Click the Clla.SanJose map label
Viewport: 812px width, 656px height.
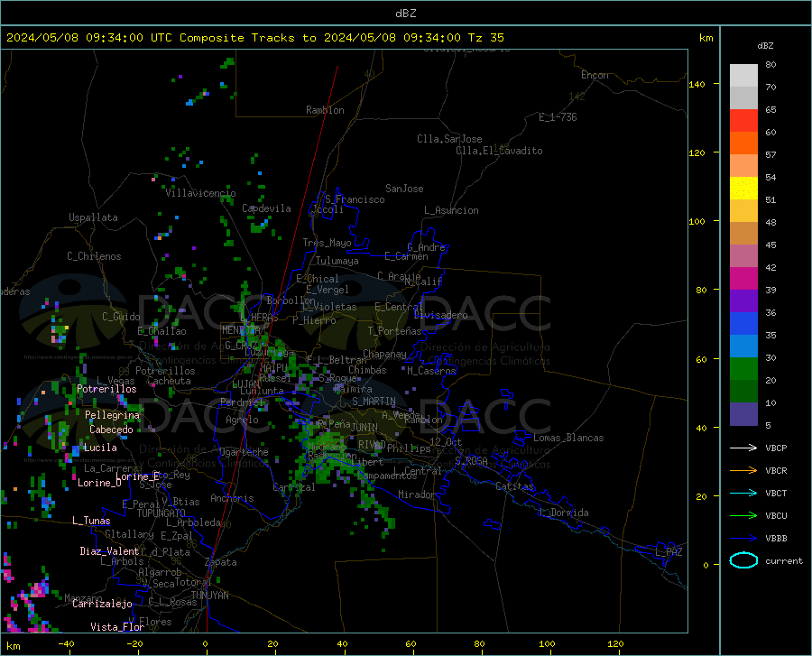449,139
